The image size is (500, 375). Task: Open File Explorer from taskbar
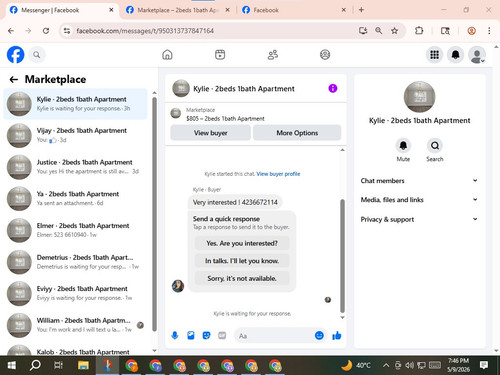pos(83,365)
